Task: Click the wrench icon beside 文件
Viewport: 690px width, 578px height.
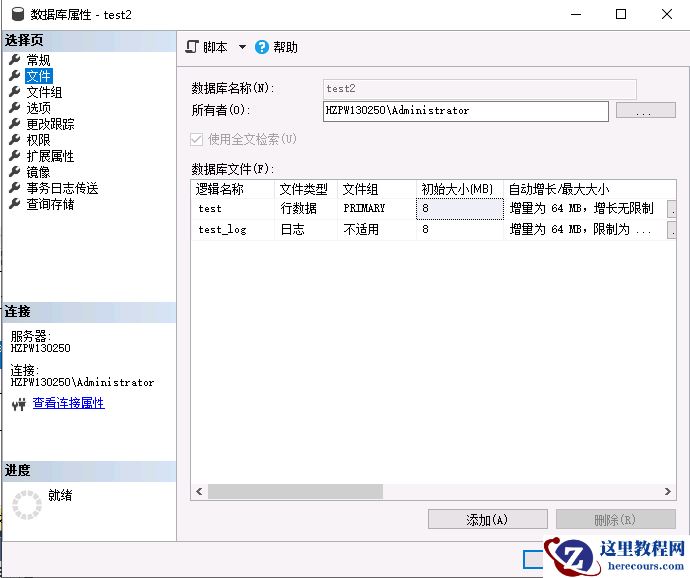Action: [15, 76]
